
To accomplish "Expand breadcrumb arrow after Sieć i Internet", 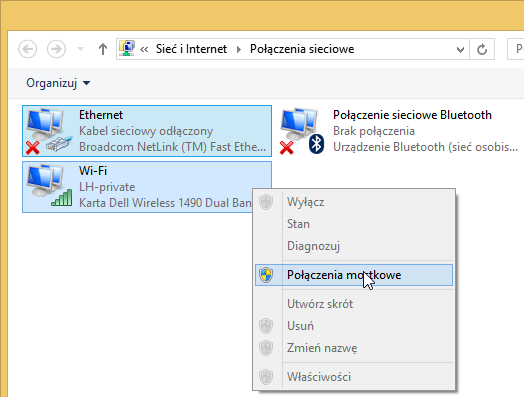I will click(x=239, y=49).
